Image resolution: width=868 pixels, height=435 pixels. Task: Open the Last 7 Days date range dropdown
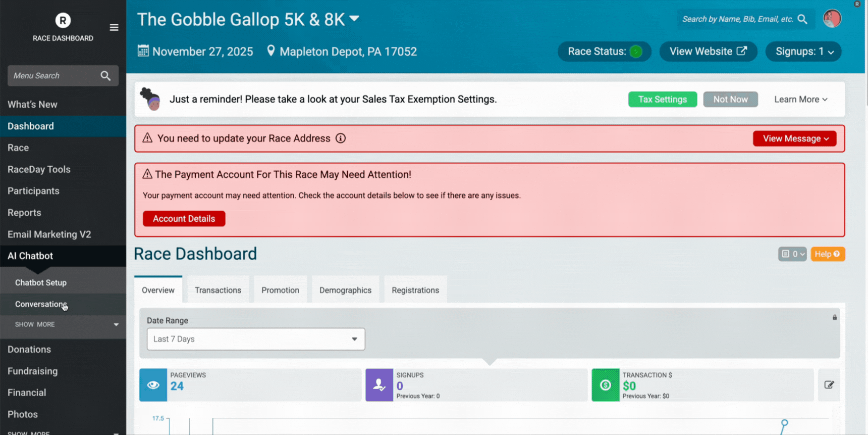[x=255, y=339]
